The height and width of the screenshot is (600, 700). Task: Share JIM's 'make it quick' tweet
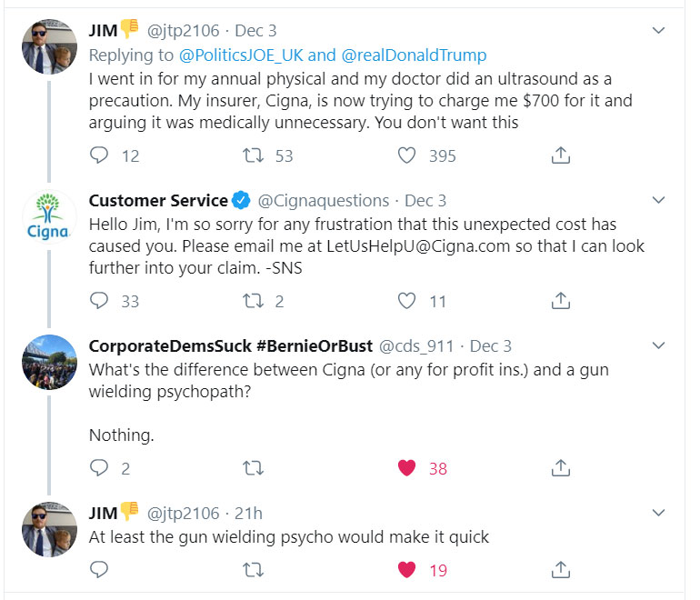(561, 569)
